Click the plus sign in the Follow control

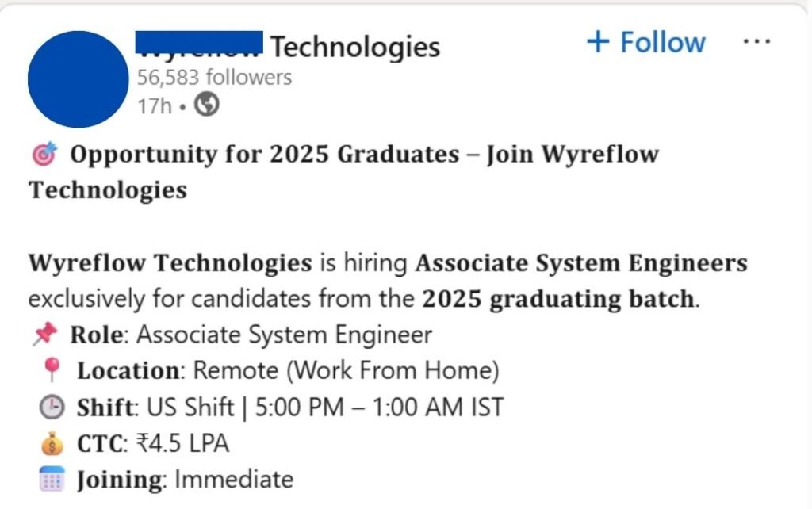click(x=599, y=41)
